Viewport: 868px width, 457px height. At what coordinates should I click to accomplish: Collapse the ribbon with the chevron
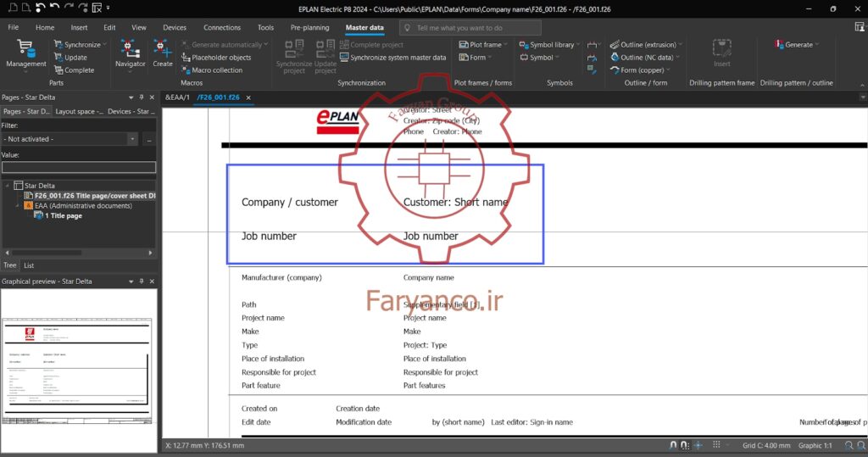(862, 85)
